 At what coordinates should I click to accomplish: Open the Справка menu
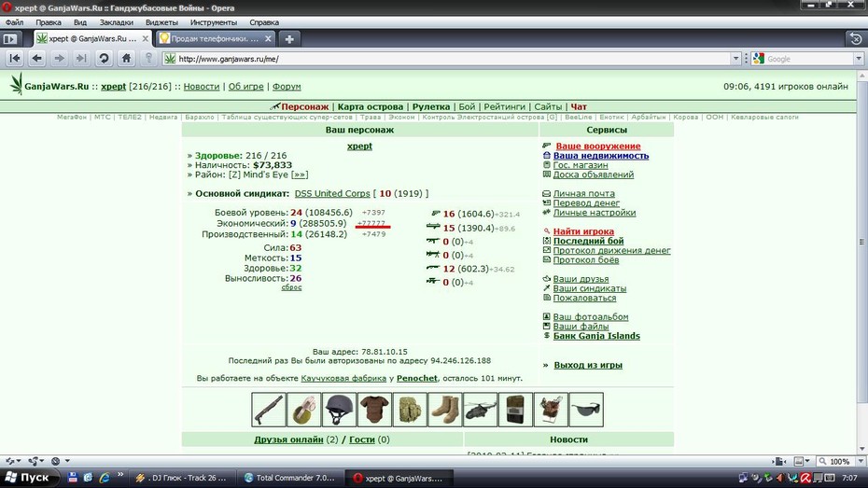point(264,22)
